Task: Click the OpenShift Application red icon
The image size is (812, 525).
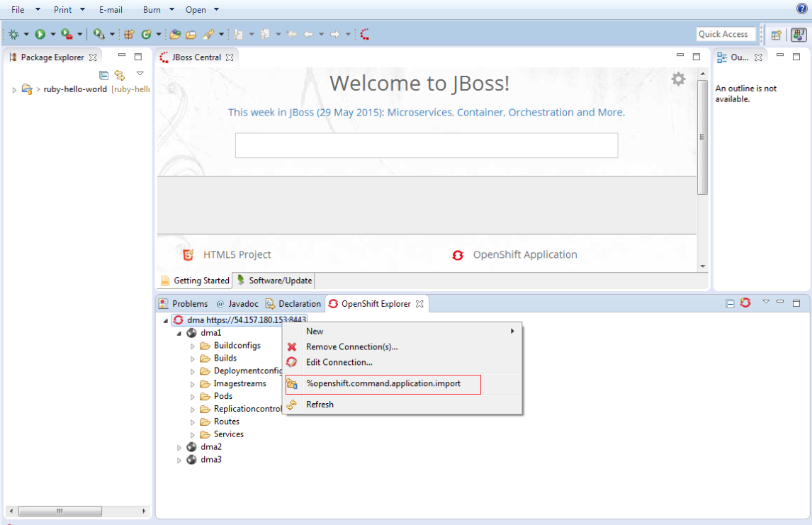Action: [x=458, y=255]
